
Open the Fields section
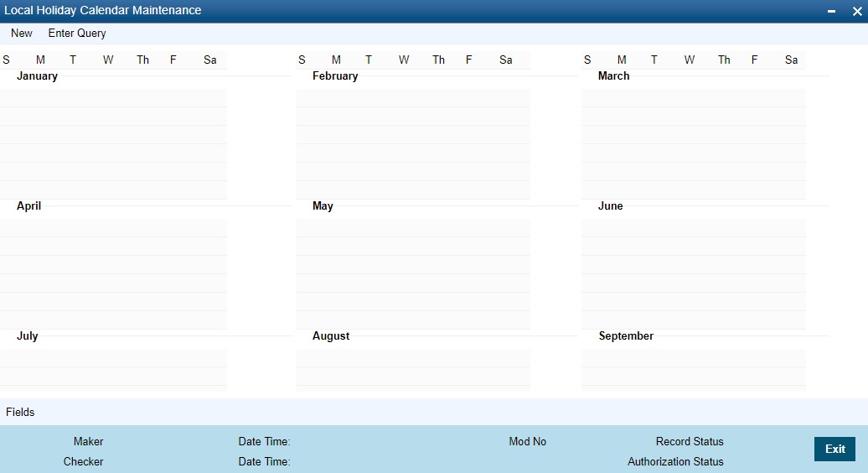click(x=20, y=412)
